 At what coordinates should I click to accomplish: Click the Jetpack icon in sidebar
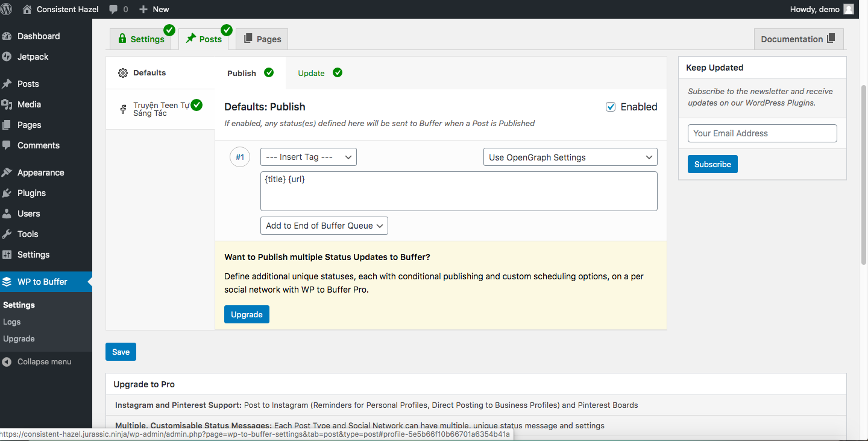pyautogui.click(x=7, y=57)
